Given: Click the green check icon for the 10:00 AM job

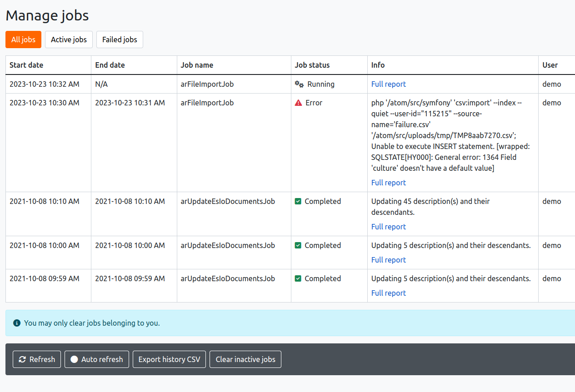Looking at the screenshot, I should point(298,245).
